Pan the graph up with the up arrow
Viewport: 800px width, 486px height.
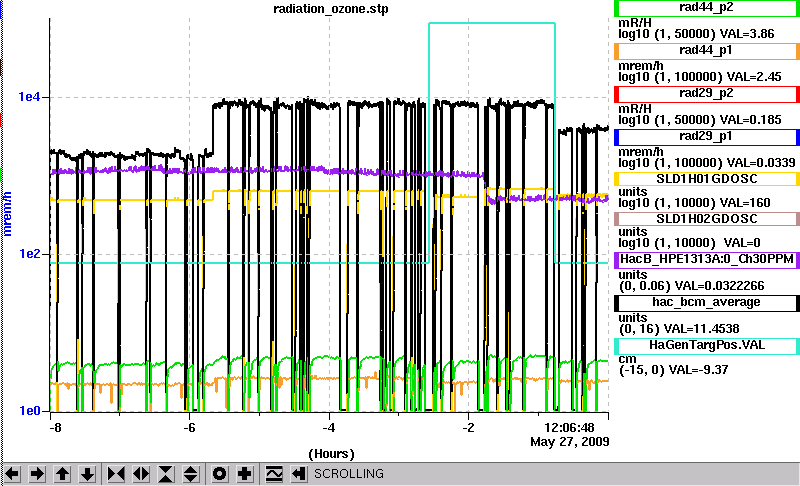62,474
